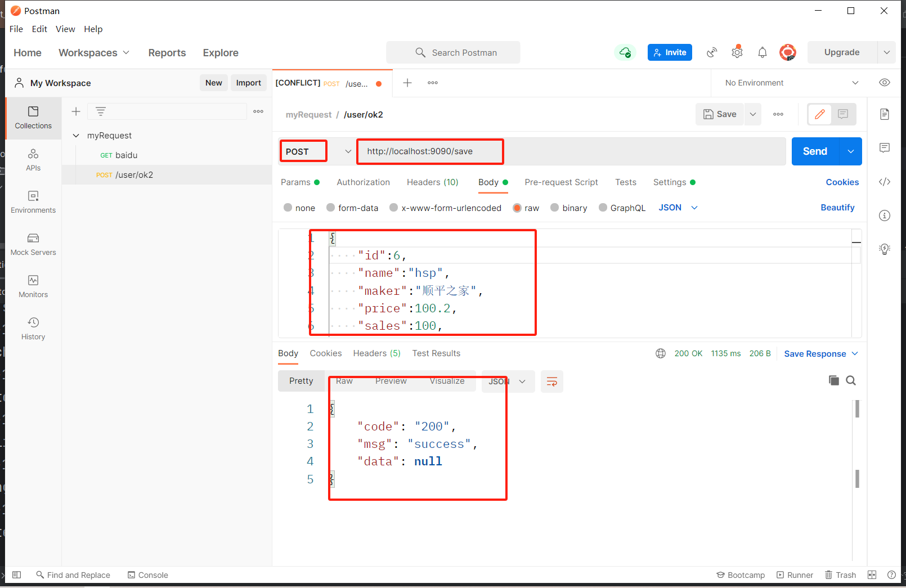
Task: Open the settings gear icon
Action: point(737,52)
